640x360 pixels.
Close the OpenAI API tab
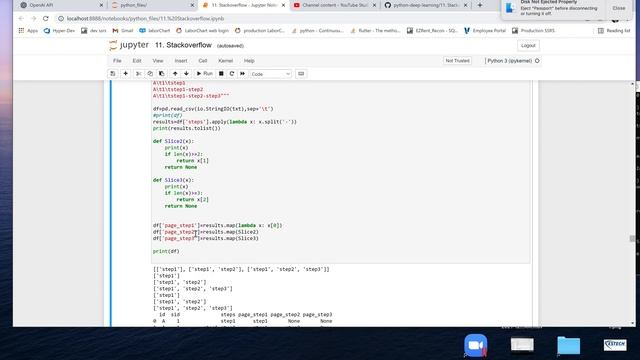click(x=101, y=5)
